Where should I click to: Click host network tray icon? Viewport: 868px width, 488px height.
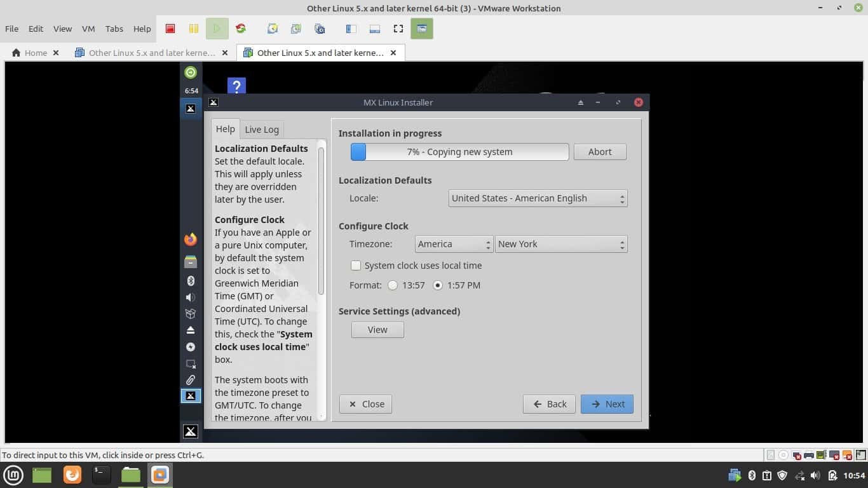pyautogui.click(x=799, y=475)
